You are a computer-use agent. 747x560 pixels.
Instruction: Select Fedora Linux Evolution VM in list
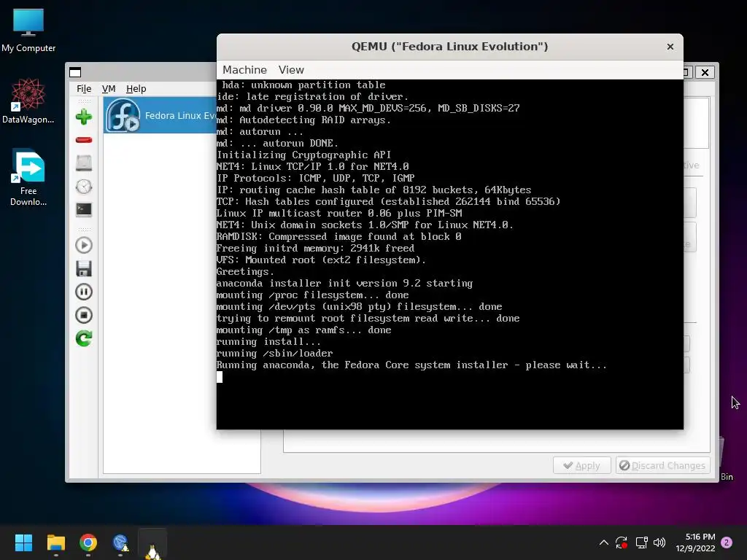pyautogui.click(x=160, y=115)
